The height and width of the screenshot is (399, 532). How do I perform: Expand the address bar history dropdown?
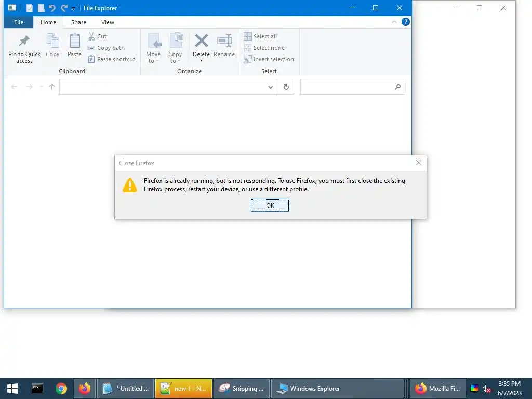[x=270, y=87]
